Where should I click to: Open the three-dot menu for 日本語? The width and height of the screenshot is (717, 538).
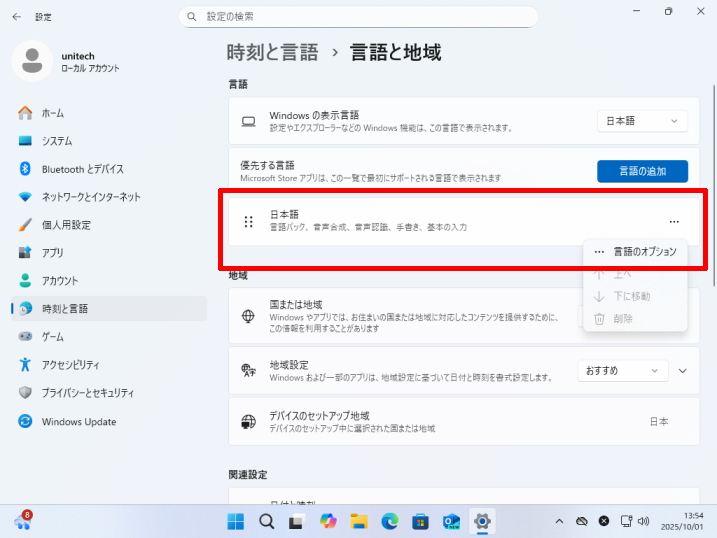click(674, 221)
